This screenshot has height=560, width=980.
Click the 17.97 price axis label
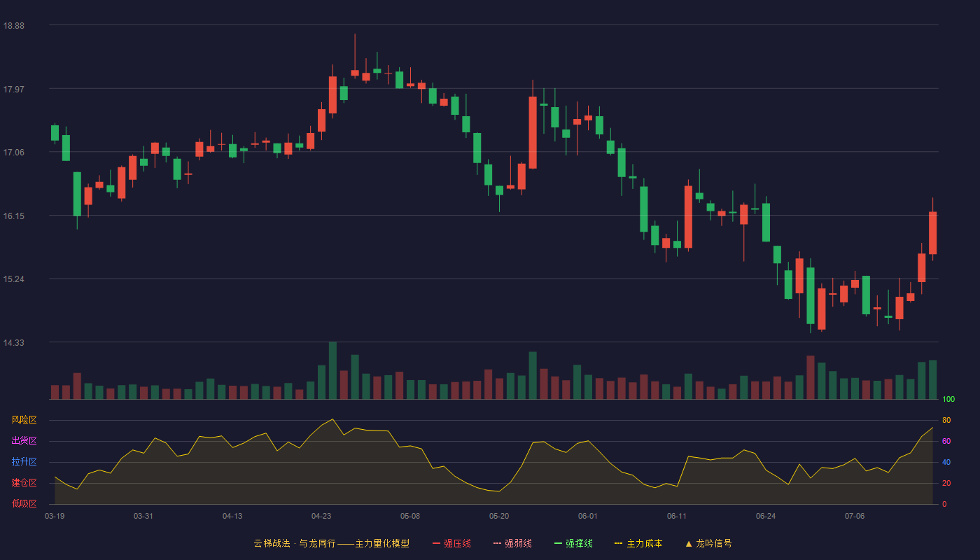13,89
